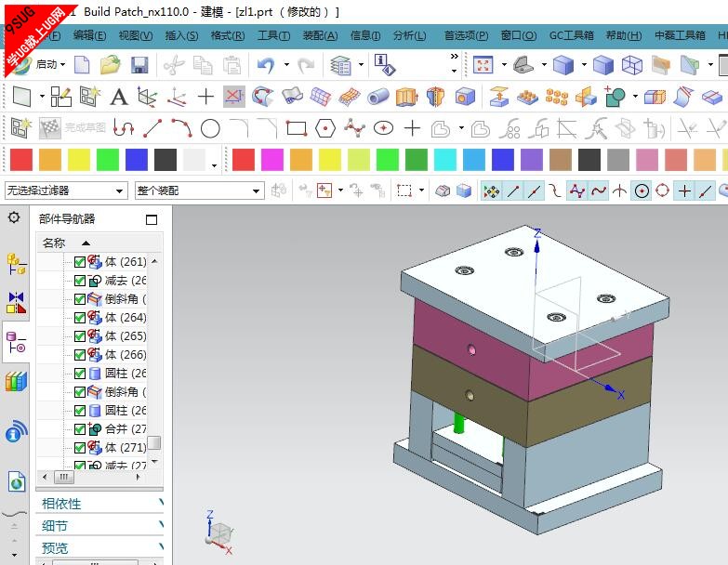The image size is (728, 565).
Task: Open the undo history dropdown arrow
Action: 286,65
